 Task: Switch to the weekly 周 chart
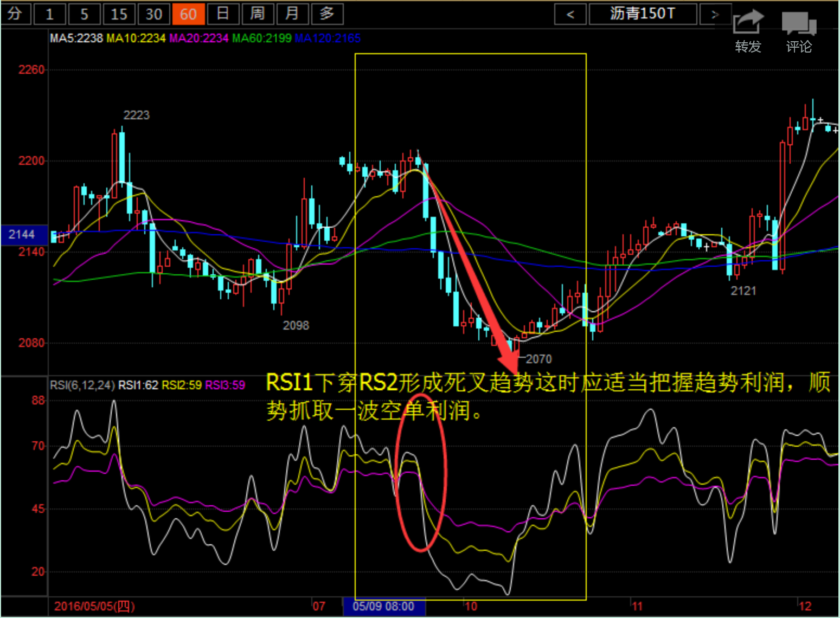[258, 14]
